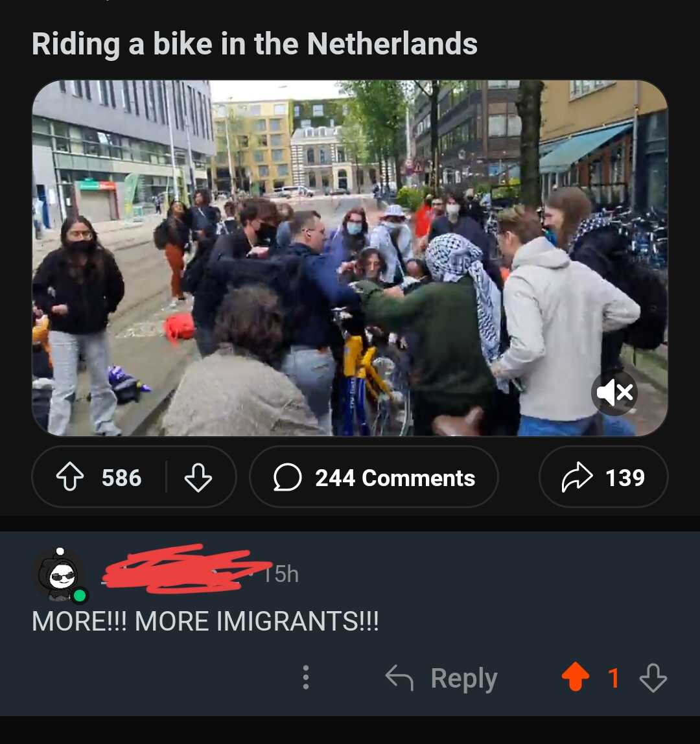700x744 pixels.
Task: Click the comment score of 1
Action: (x=614, y=678)
